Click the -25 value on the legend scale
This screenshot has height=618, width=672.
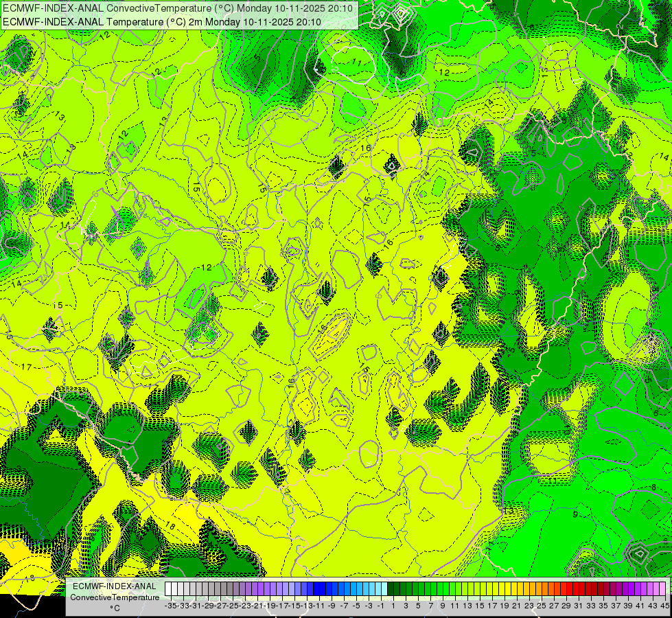pyautogui.click(x=233, y=606)
